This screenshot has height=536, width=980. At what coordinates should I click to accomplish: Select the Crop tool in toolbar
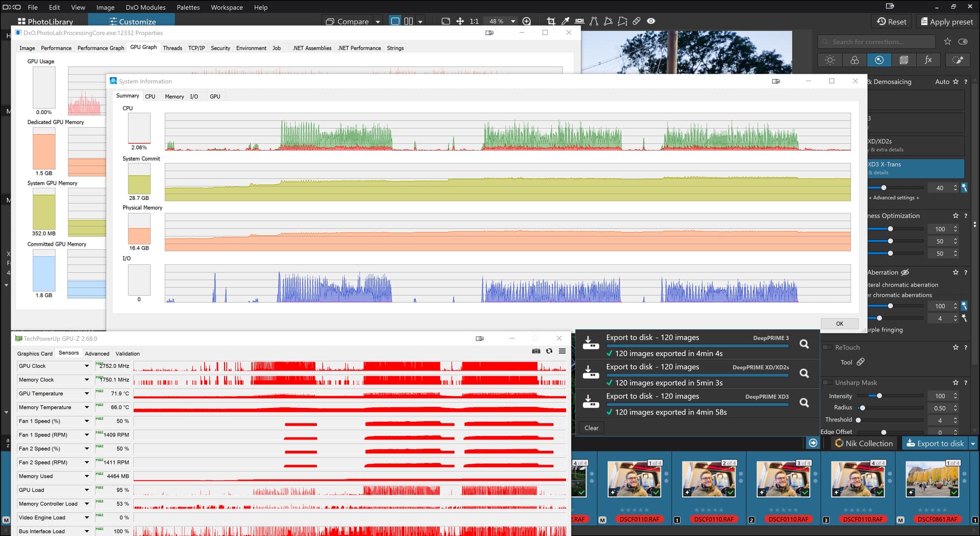pyautogui.click(x=551, y=21)
